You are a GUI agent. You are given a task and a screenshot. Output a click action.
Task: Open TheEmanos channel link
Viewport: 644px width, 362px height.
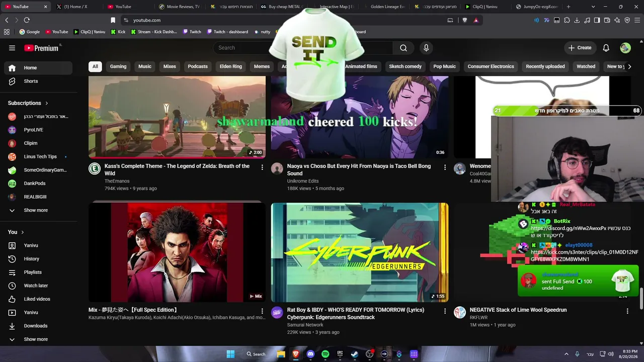point(117,181)
